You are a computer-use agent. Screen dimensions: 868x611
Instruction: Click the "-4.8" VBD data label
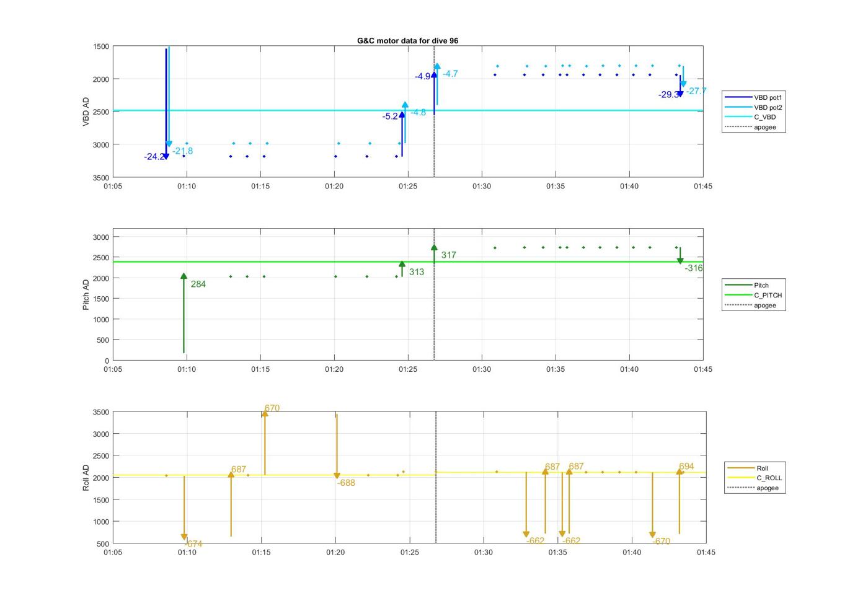pos(418,112)
